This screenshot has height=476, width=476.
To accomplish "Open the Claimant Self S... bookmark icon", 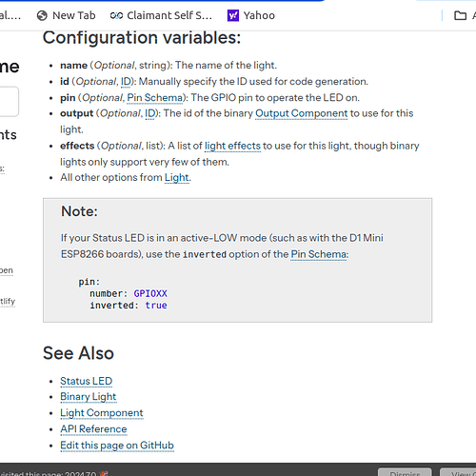I will (x=116, y=15).
